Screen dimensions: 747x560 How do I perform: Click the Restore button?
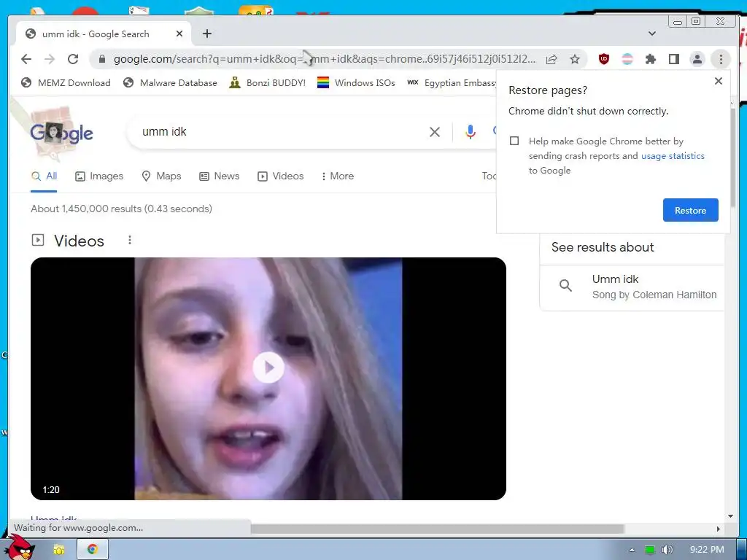(x=690, y=210)
